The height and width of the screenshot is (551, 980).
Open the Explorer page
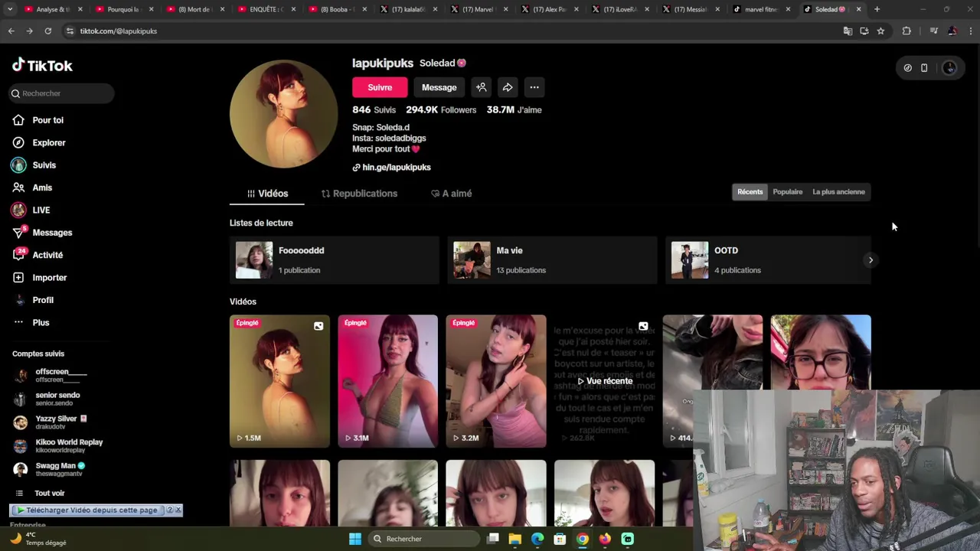pyautogui.click(x=48, y=142)
